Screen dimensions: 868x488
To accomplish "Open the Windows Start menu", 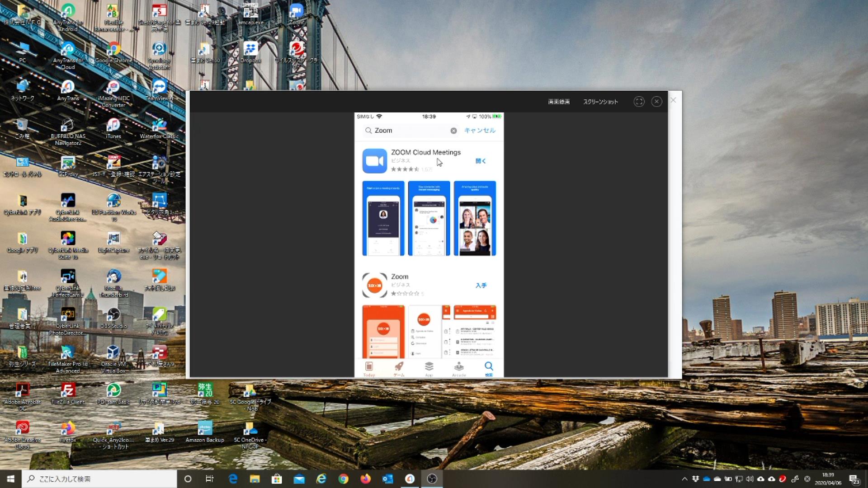I will tap(11, 479).
